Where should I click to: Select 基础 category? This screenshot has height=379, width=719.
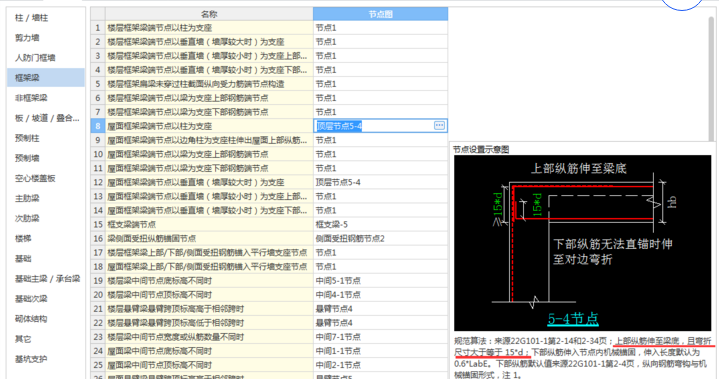pos(46,259)
